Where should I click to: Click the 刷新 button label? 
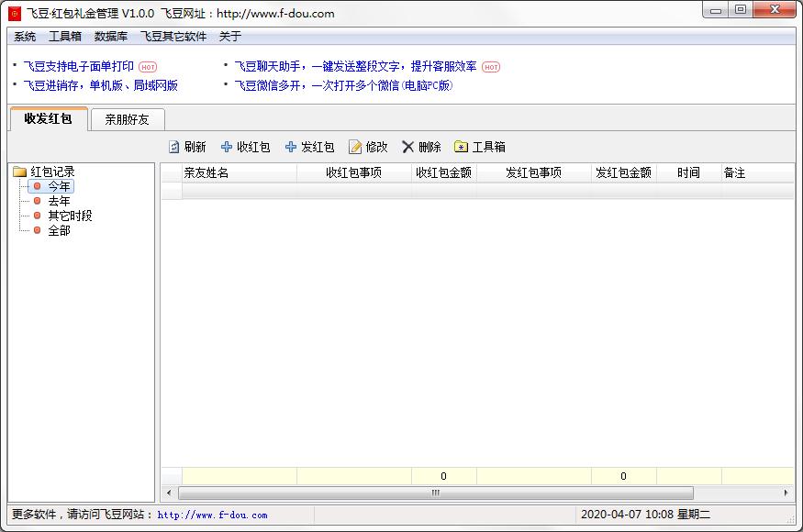pos(195,148)
